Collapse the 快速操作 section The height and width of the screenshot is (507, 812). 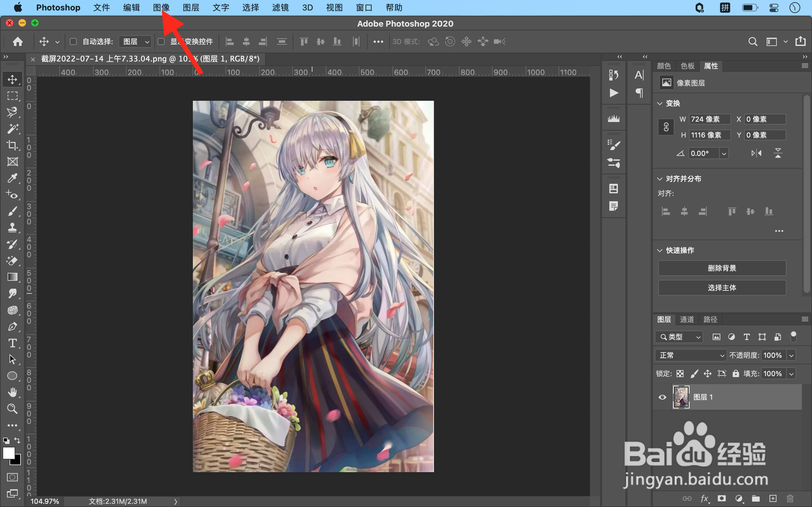click(x=660, y=250)
